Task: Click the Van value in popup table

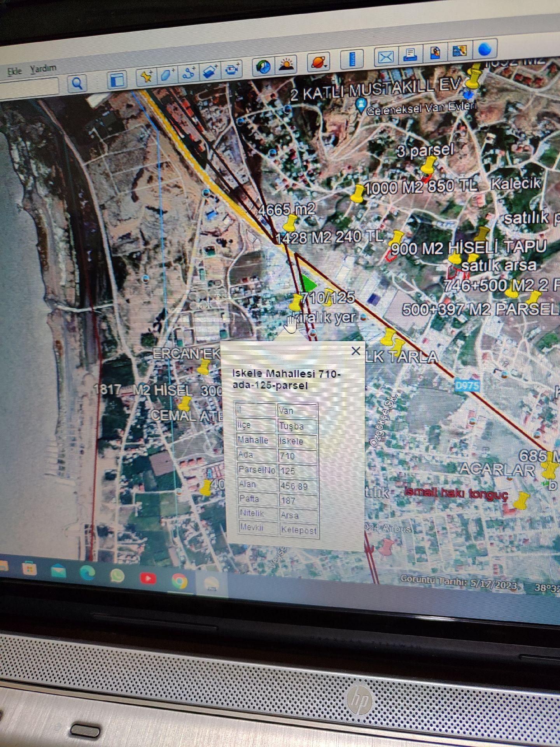Action: pos(297,410)
